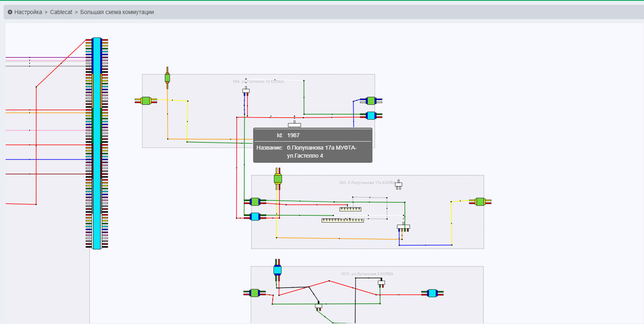Screen dimensions: 644x324
Task: Select cyan connector on right inside Луганская 8 box
Action: [x=432, y=293]
